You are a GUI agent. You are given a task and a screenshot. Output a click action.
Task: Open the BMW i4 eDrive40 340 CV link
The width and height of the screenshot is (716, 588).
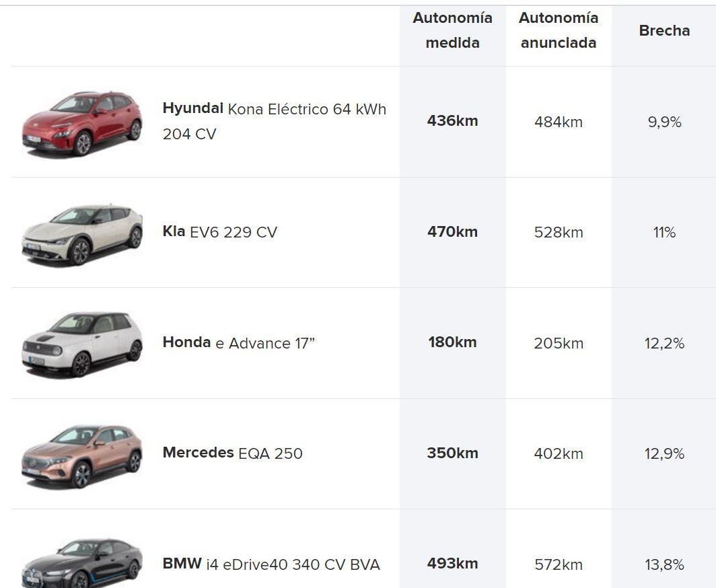(x=271, y=564)
